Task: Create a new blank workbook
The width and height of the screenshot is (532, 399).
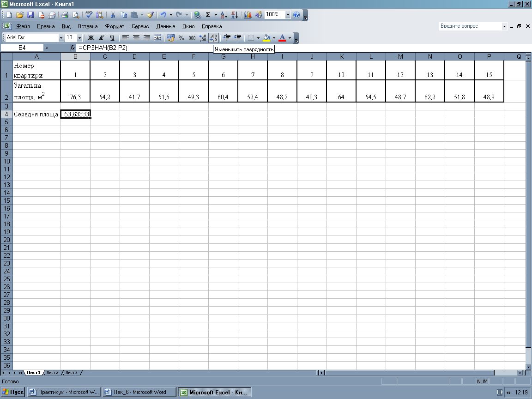Action: [9, 15]
